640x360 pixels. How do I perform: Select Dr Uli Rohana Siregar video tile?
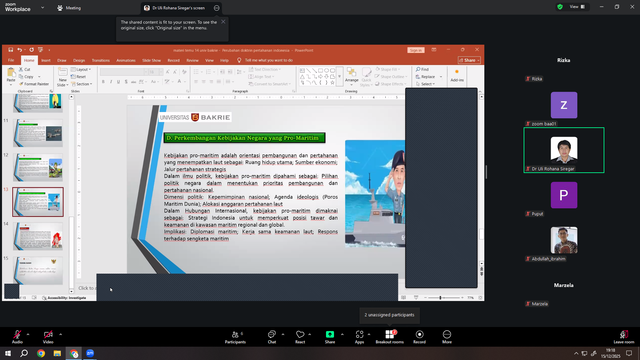564,150
